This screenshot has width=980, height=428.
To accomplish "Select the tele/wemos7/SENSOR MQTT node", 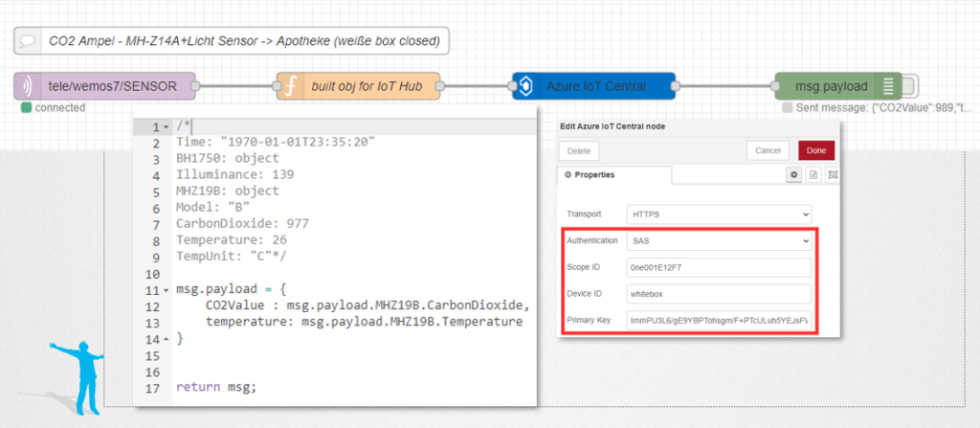I will (104, 86).
